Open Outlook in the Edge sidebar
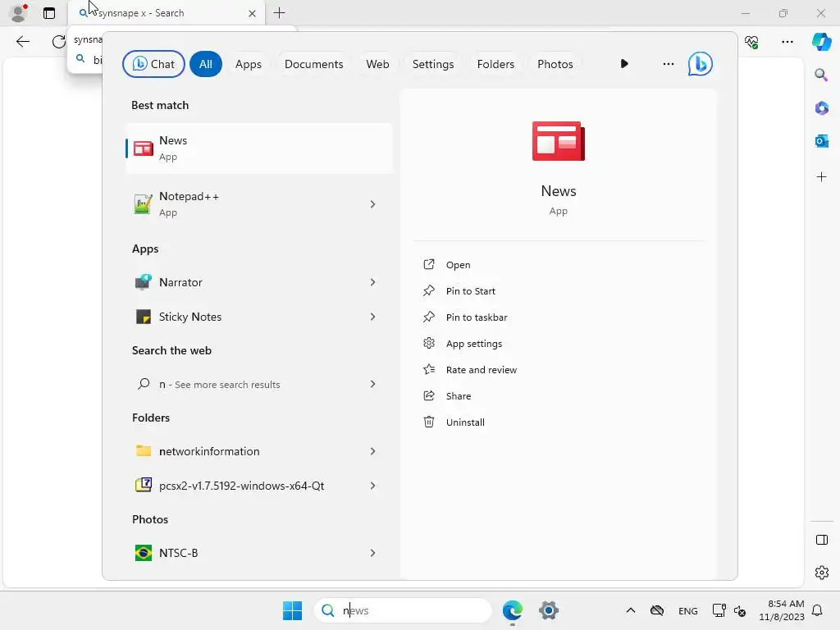This screenshot has height=630, width=840. point(821,141)
